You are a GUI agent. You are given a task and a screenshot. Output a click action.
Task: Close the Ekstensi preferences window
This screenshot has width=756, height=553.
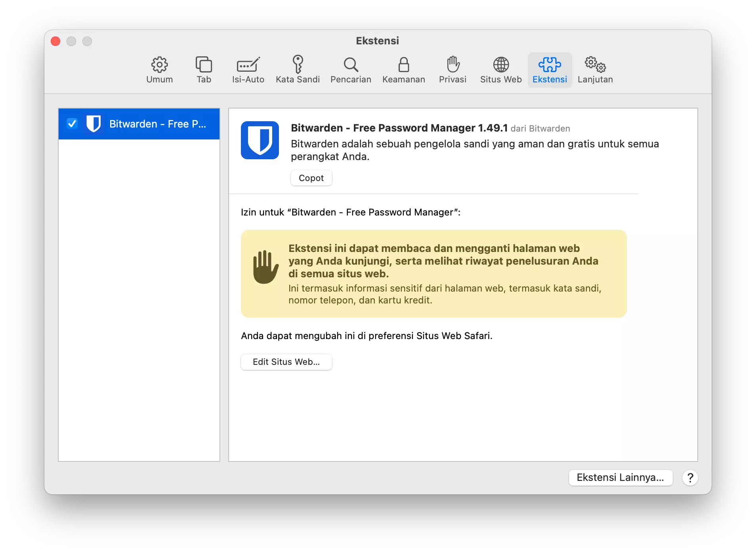[x=56, y=41]
